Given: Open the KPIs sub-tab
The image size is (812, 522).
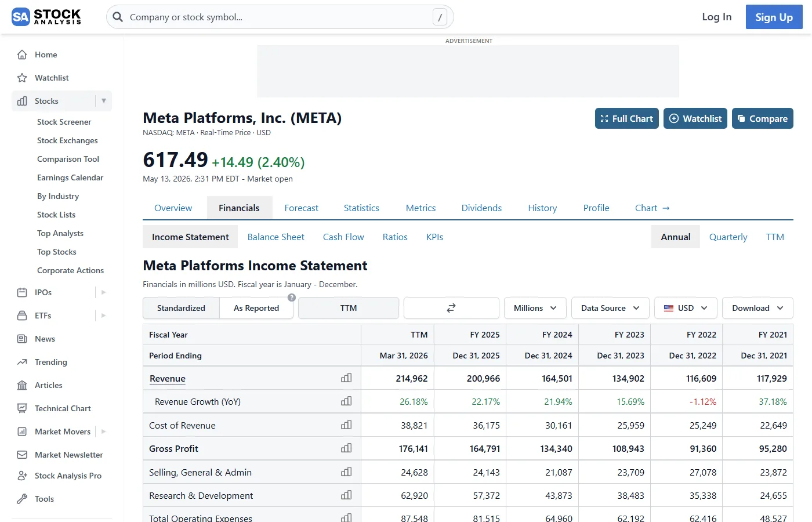Looking at the screenshot, I should (434, 237).
